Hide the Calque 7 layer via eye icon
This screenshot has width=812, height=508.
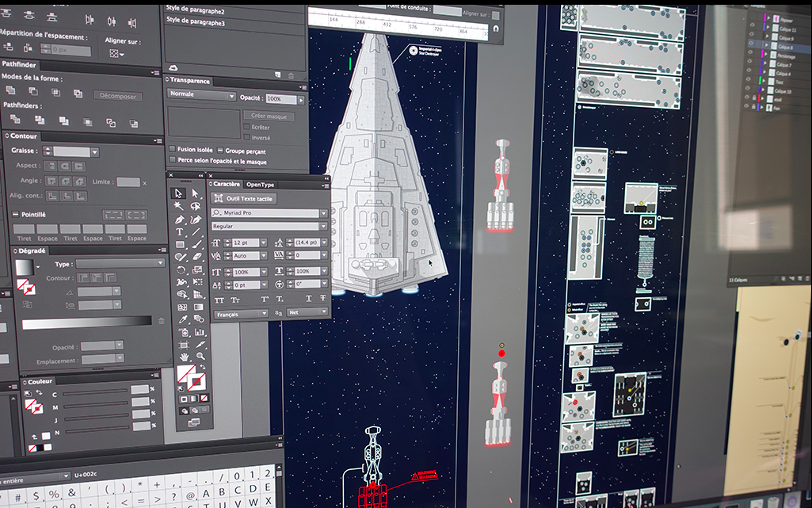(749, 62)
